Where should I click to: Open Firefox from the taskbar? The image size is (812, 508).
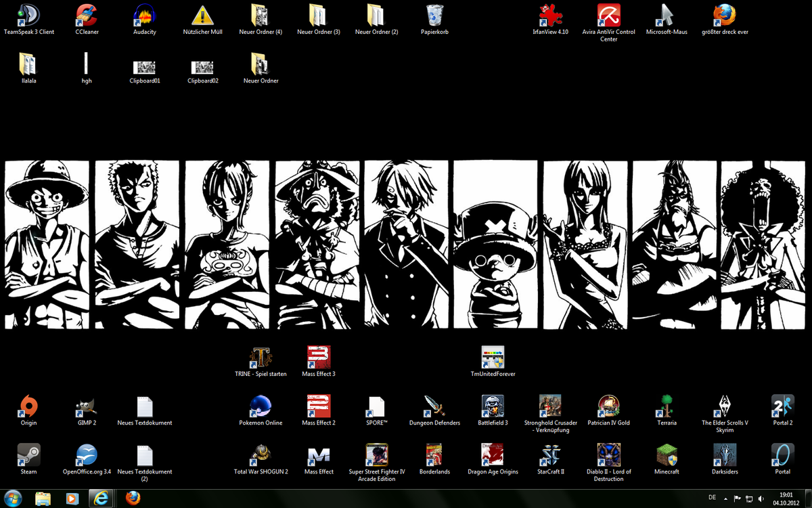tap(133, 498)
